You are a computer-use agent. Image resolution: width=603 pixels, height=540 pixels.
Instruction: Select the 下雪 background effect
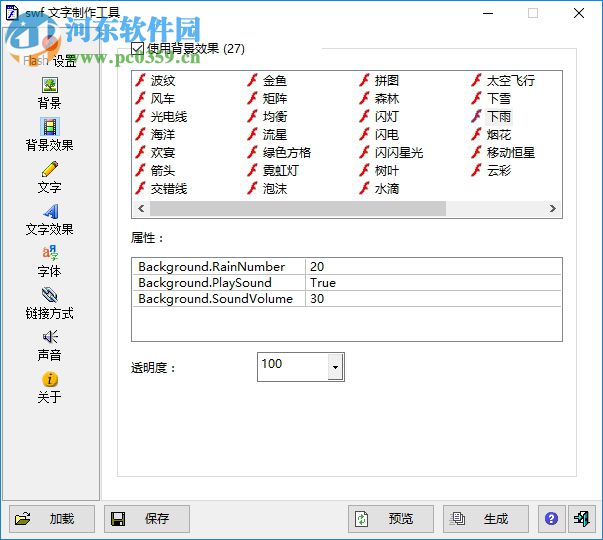coord(492,98)
